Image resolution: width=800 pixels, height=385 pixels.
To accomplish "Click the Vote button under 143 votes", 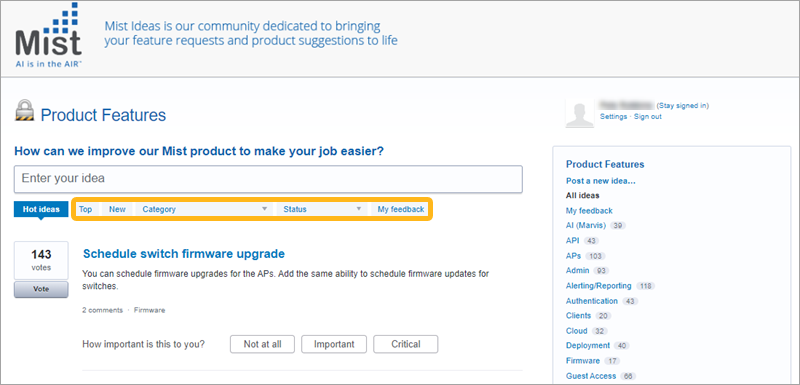I will tap(41, 289).
